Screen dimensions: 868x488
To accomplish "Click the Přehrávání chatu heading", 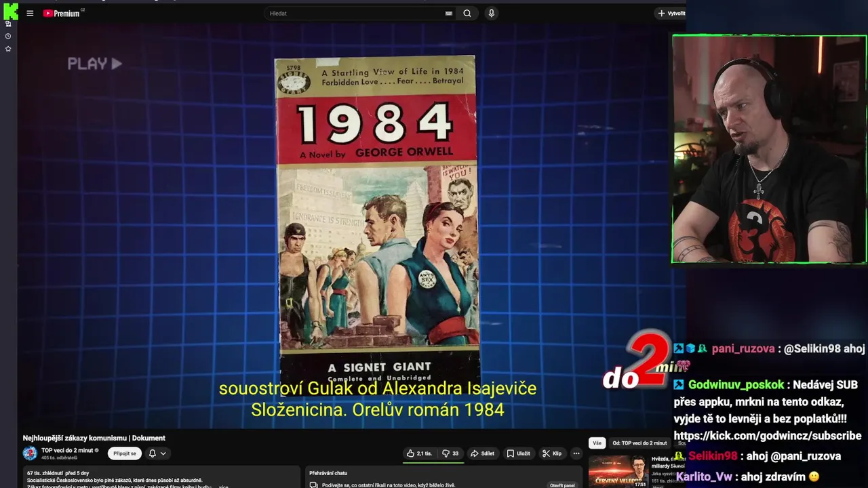I will click(x=328, y=473).
